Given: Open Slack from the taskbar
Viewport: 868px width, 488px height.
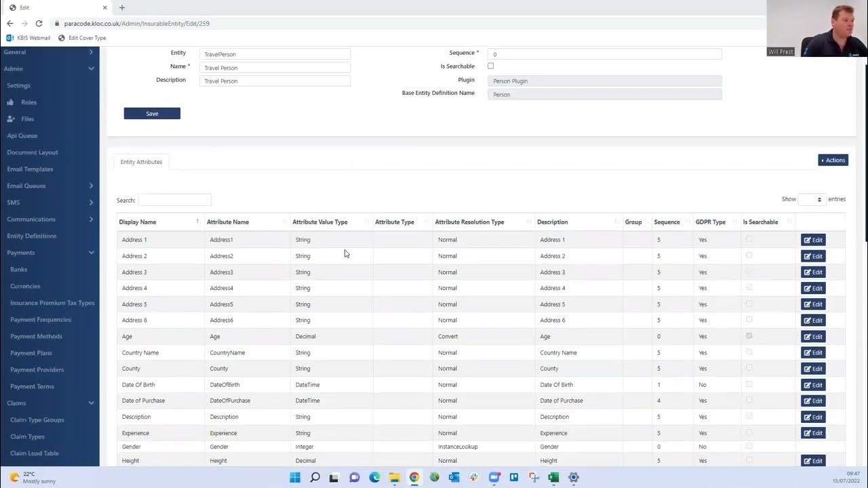Looking at the screenshot, I should coord(474,477).
